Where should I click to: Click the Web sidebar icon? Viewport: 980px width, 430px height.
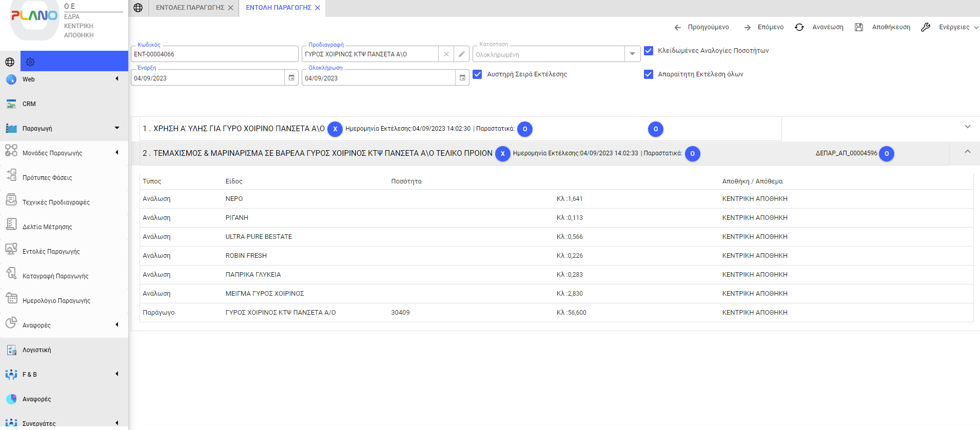click(x=11, y=79)
